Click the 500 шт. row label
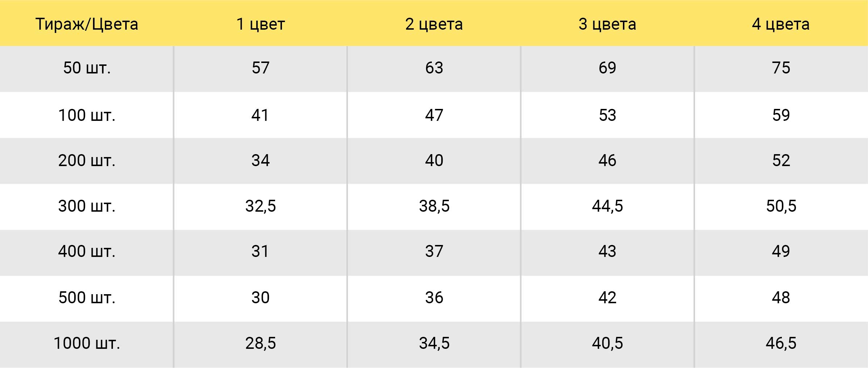 (x=87, y=298)
